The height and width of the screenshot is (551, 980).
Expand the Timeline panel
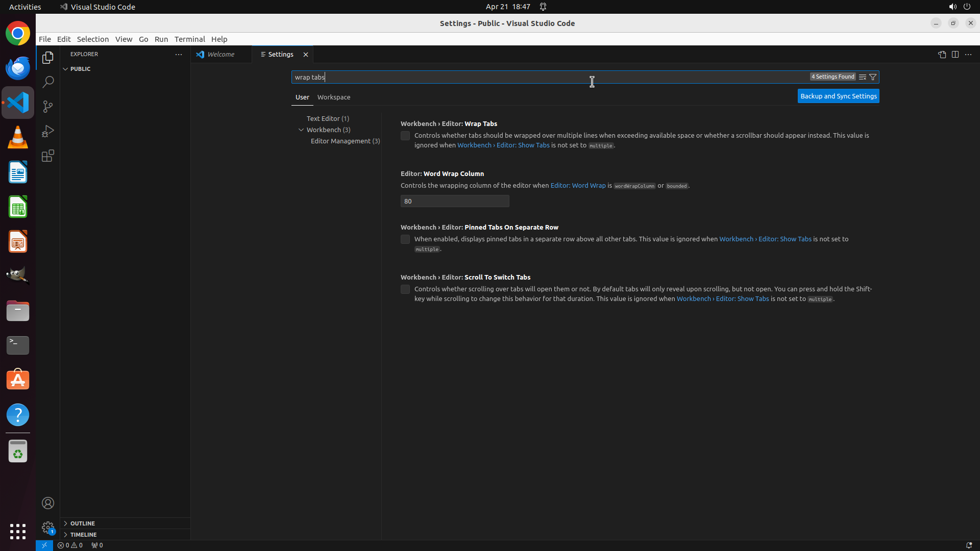coord(84,535)
